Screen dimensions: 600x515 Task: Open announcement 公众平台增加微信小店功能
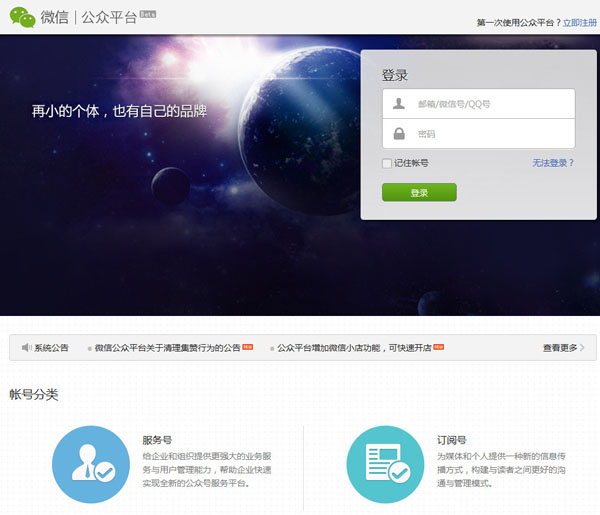tap(354, 347)
